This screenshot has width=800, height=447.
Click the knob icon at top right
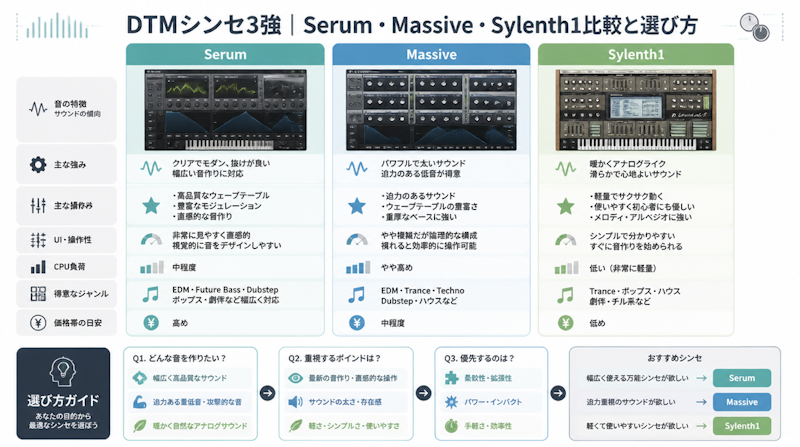(755, 27)
